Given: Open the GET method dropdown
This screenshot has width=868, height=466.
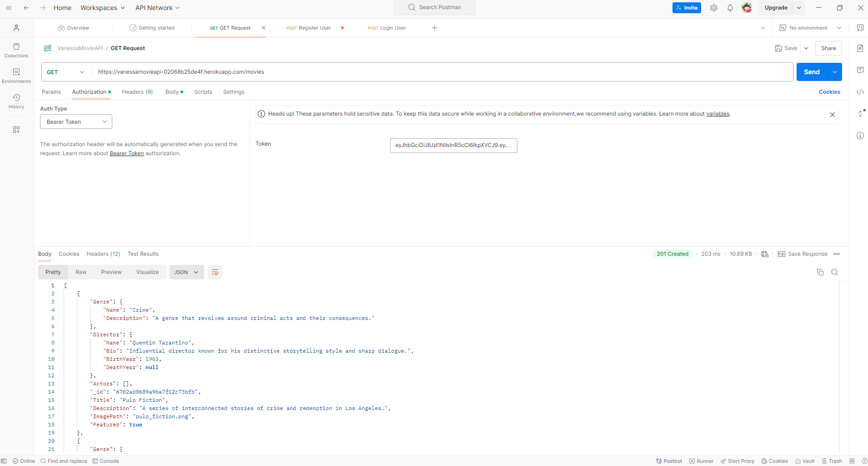Looking at the screenshot, I should click(66, 72).
